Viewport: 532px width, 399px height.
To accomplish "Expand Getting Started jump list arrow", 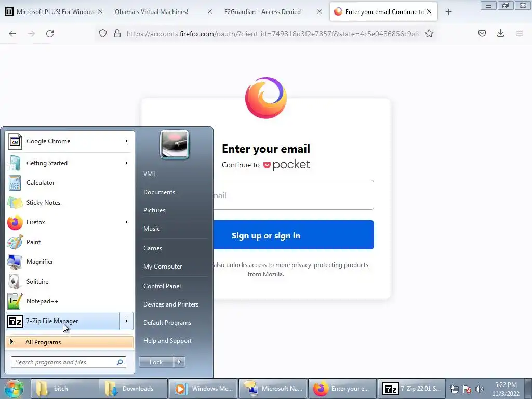I will [127, 163].
